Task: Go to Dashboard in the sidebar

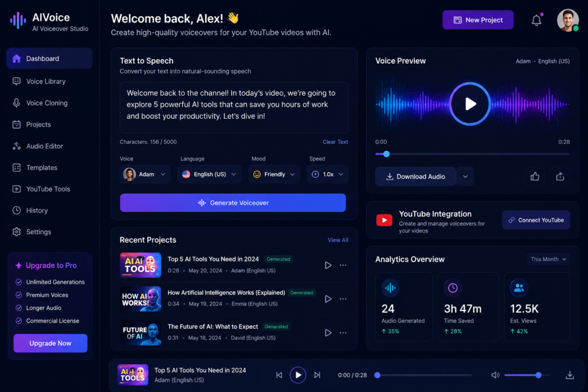Action: (x=49, y=59)
